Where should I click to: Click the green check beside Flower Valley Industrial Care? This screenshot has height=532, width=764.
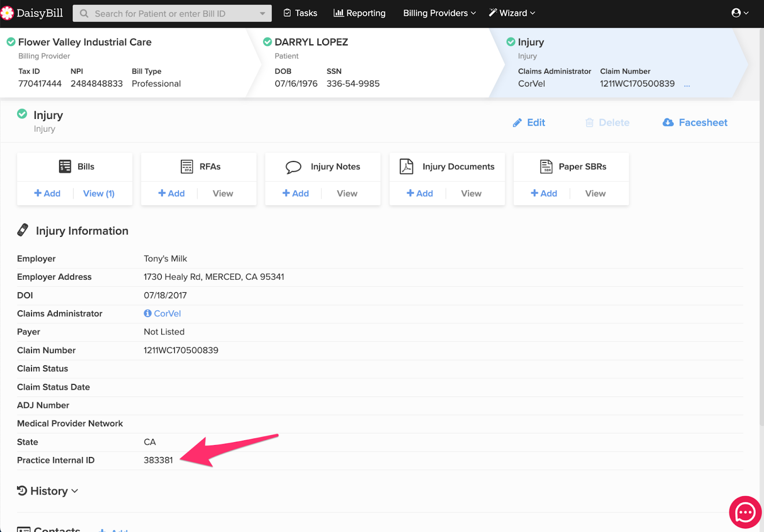click(11, 42)
